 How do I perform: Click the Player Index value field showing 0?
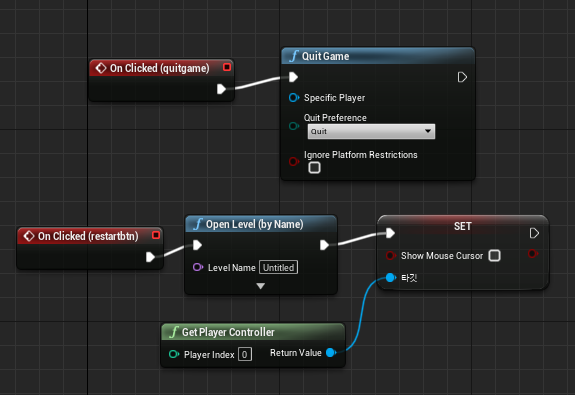coord(245,354)
